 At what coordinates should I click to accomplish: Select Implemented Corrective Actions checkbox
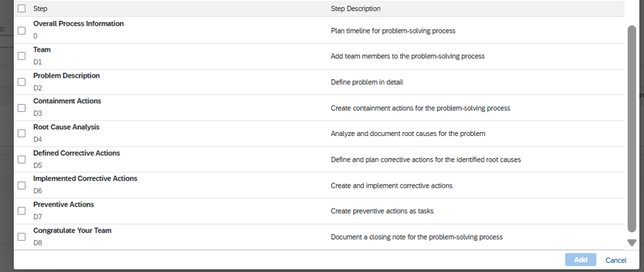pyautogui.click(x=22, y=186)
